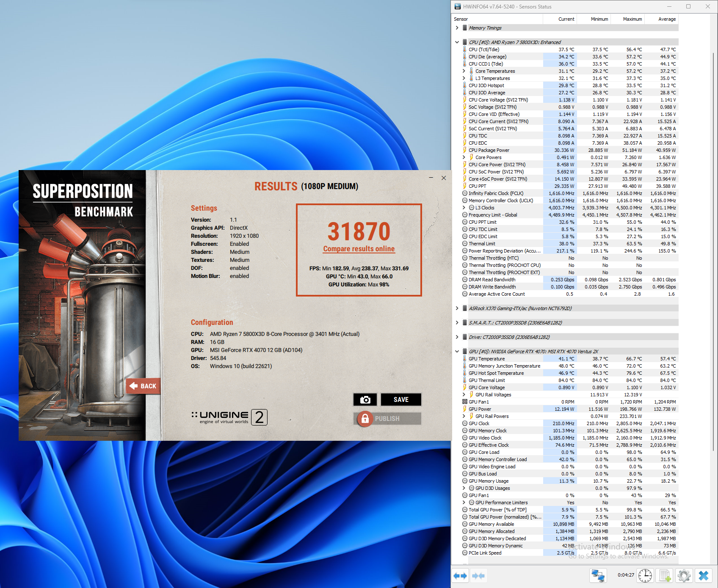
Task: Close sensors with the blue X icon
Action: (x=704, y=575)
